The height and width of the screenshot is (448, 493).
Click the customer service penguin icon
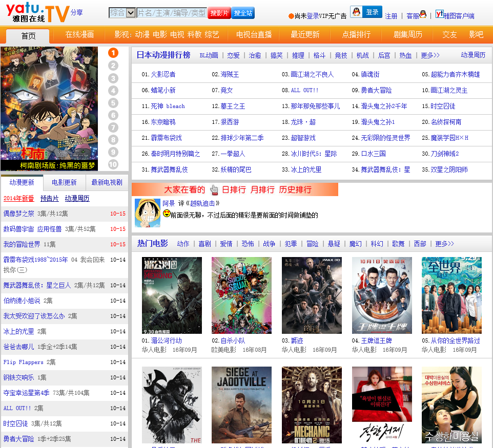(x=423, y=14)
